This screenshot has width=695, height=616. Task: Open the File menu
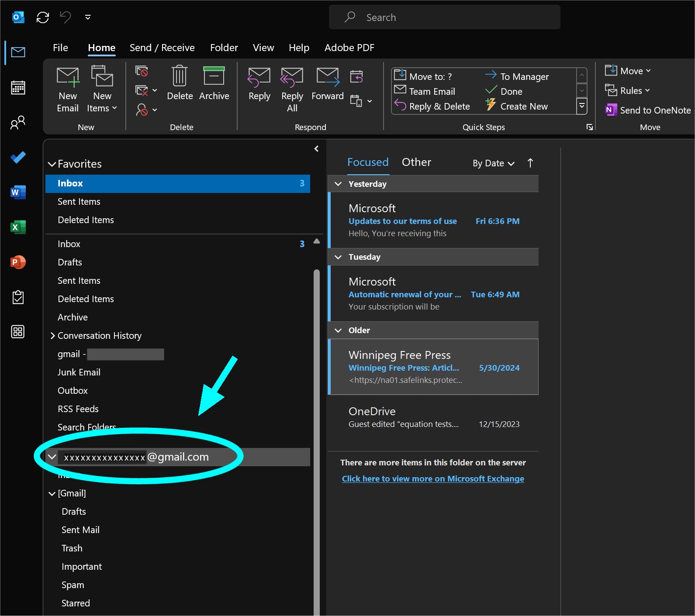(x=60, y=48)
